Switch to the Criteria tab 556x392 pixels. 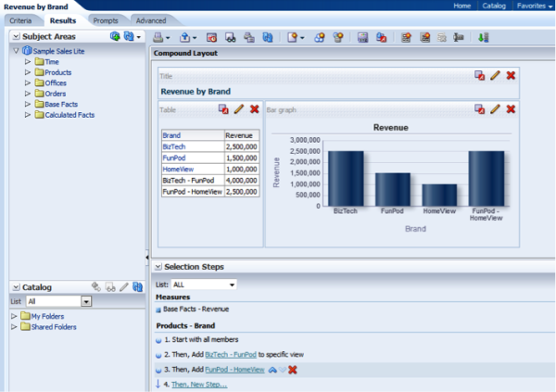tap(20, 19)
